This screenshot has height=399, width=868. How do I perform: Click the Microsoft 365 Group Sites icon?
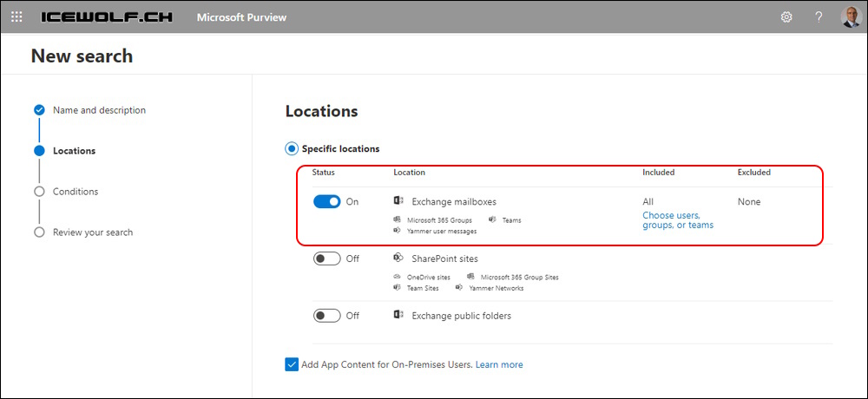(470, 277)
